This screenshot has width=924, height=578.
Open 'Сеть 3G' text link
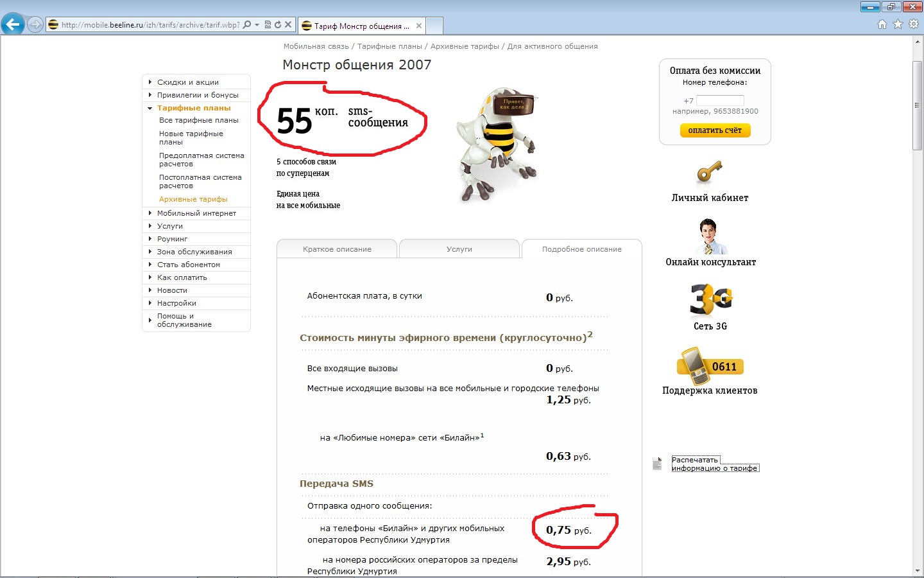pos(710,326)
